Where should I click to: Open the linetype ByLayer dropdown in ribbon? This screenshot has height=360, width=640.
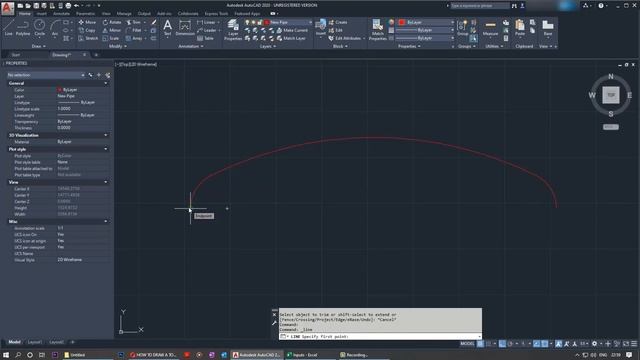click(424, 38)
